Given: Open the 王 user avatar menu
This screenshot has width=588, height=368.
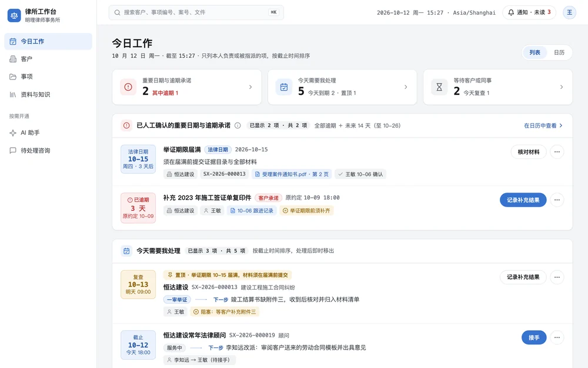Looking at the screenshot, I should coord(569,12).
